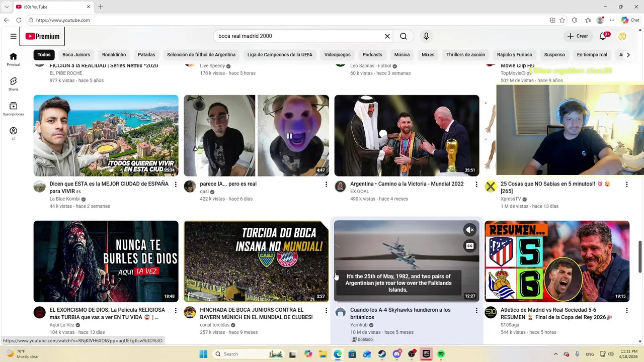Select the Podcasts filter chip
The width and height of the screenshot is (644, 362).
pos(372,55)
